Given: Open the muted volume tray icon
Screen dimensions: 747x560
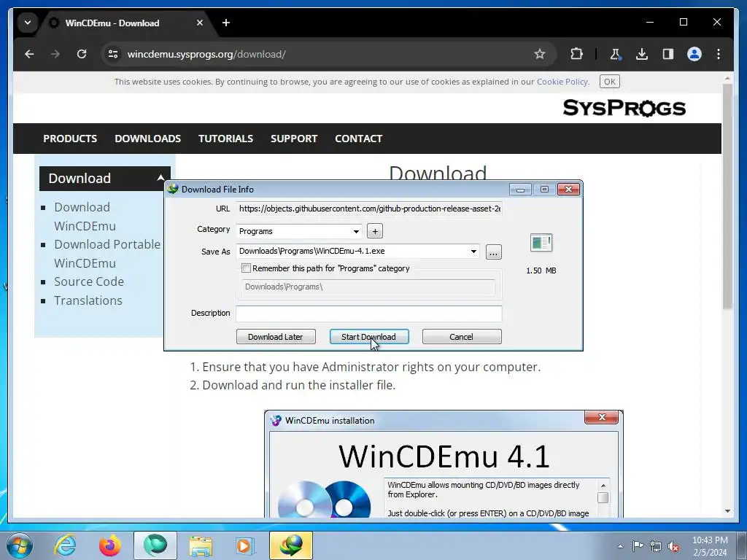Looking at the screenshot, I should 673,546.
